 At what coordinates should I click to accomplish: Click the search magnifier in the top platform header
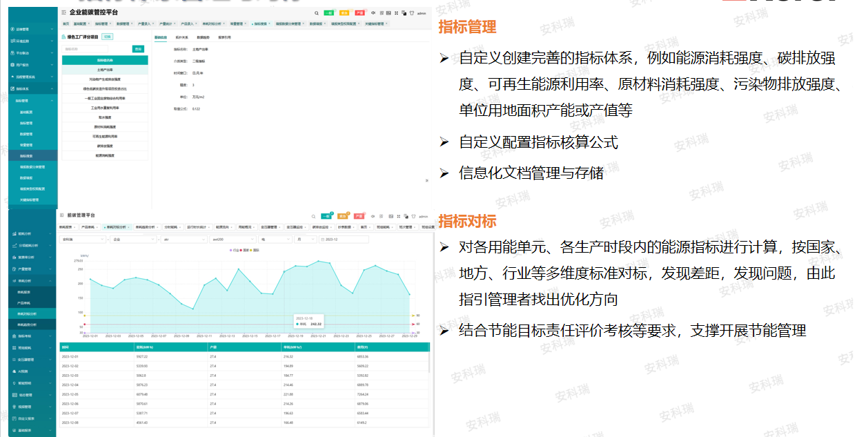tap(317, 13)
